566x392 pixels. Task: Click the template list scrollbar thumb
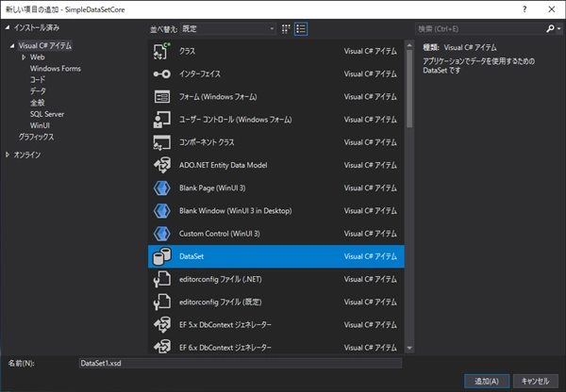tap(409, 89)
